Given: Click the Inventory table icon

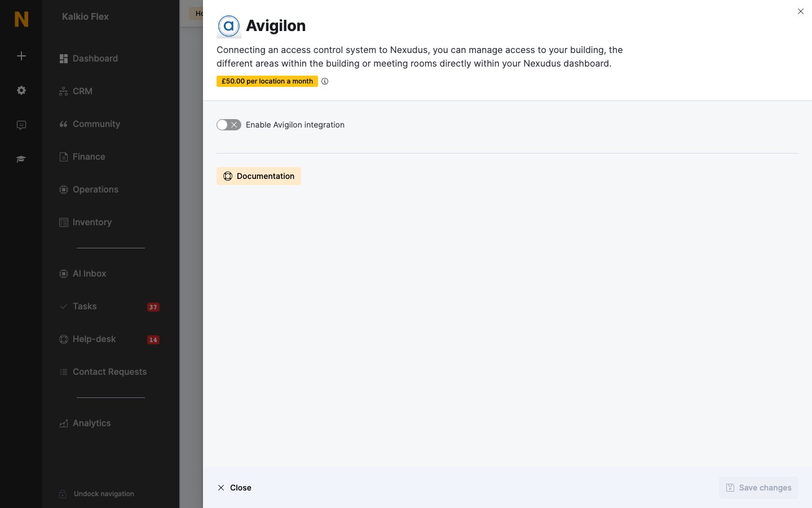Looking at the screenshot, I should pyautogui.click(x=64, y=222).
